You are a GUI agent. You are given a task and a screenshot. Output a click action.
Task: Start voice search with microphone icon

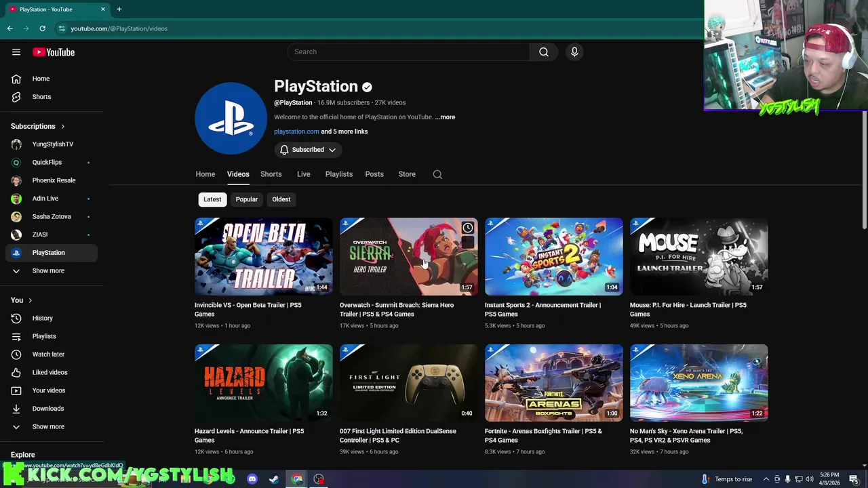pyautogui.click(x=574, y=52)
